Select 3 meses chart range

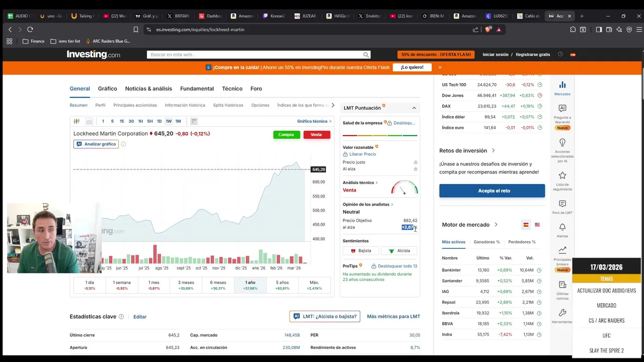tap(186, 285)
